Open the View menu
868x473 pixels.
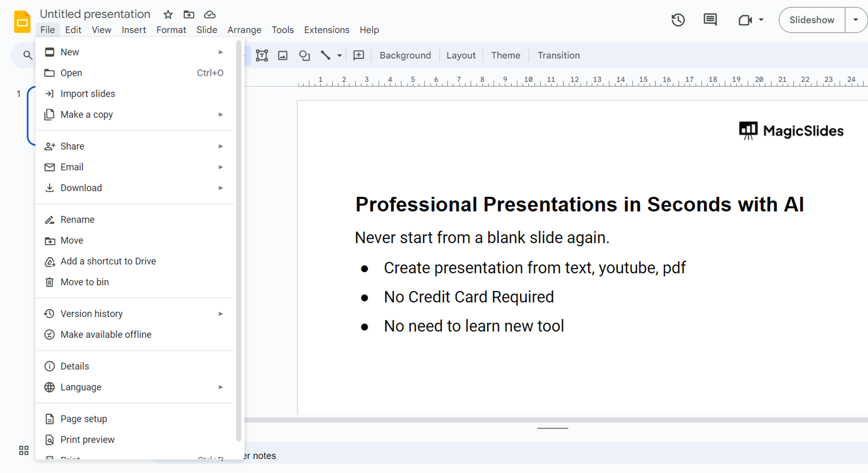point(102,30)
